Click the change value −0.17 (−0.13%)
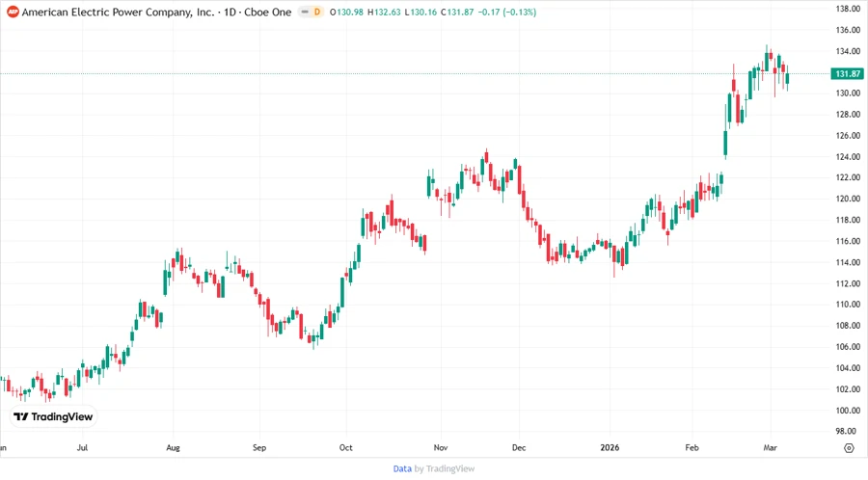868x480 pixels. 507,13
